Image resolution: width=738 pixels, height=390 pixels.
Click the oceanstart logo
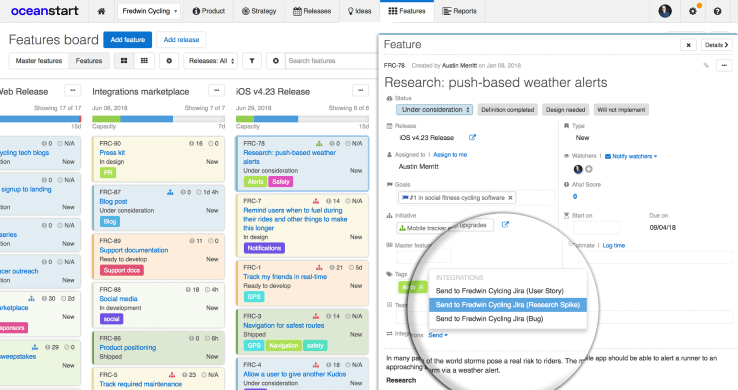45,11
